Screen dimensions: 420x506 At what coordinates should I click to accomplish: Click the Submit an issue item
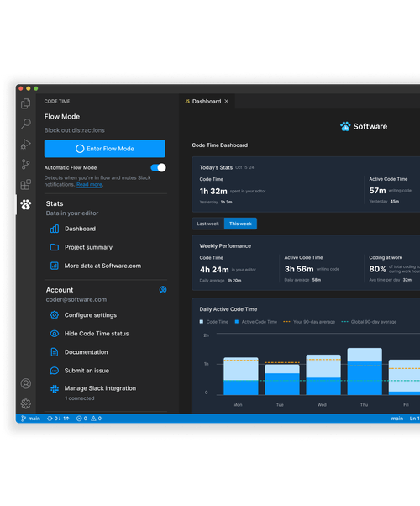tap(87, 371)
